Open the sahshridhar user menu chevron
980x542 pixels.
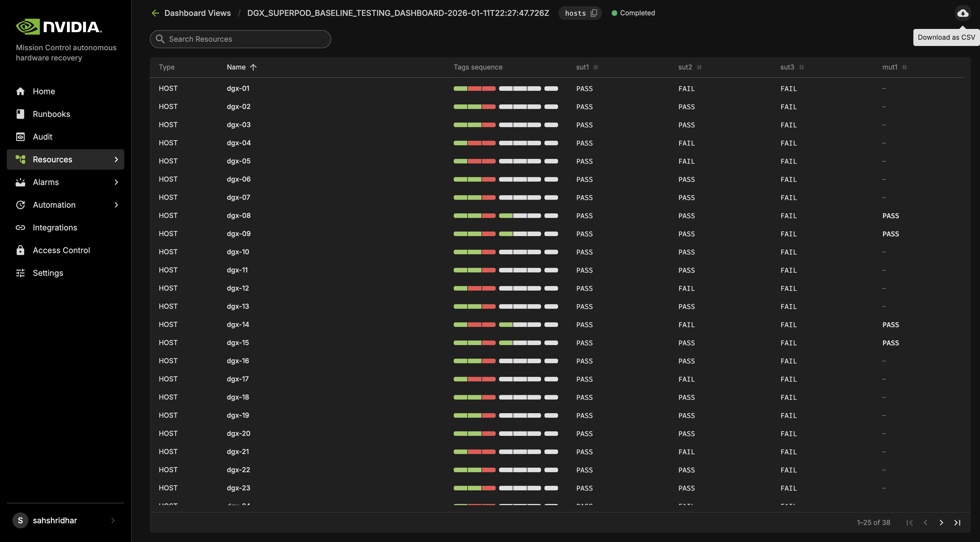point(113,520)
